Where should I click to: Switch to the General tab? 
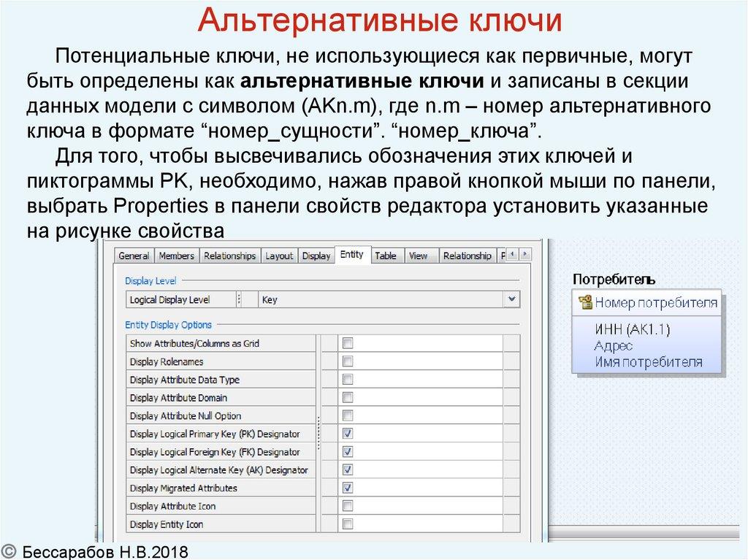(x=134, y=256)
